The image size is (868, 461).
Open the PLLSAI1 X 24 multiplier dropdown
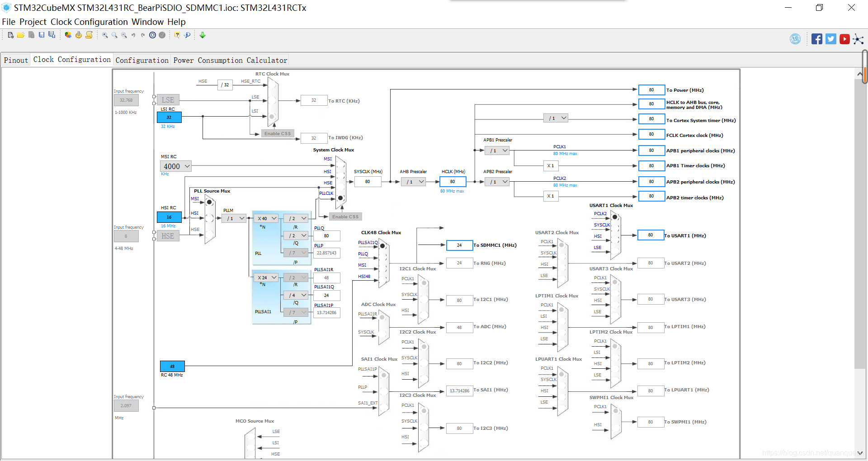pos(266,278)
